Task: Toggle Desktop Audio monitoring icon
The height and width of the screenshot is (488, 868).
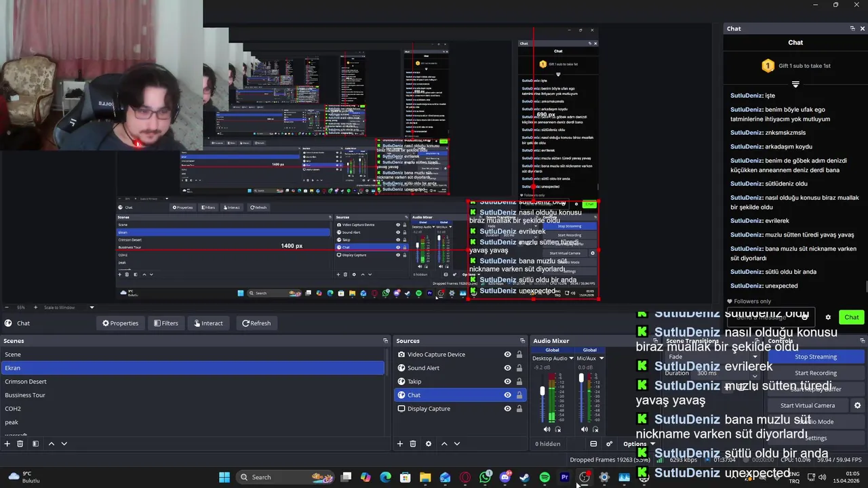Action: pos(558,429)
